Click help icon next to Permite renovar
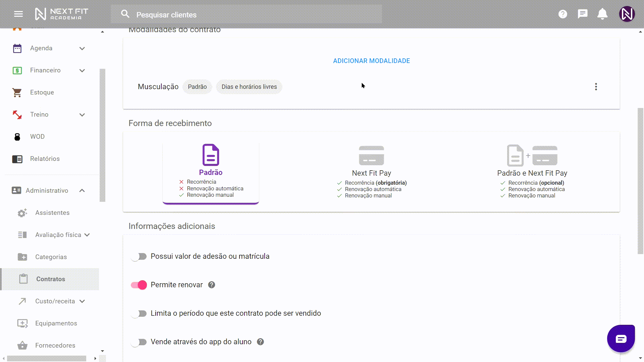The width and height of the screenshot is (644, 362). coord(212,285)
